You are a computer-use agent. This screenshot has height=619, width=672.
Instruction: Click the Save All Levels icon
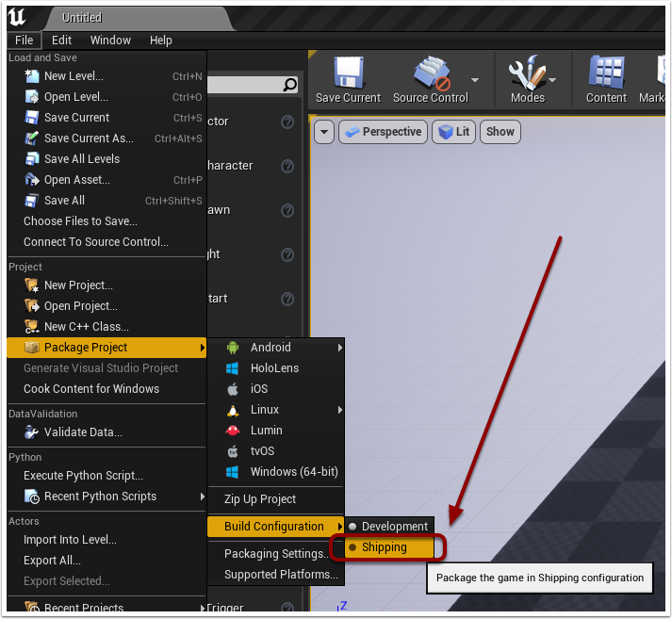pyautogui.click(x=32, y=159)
